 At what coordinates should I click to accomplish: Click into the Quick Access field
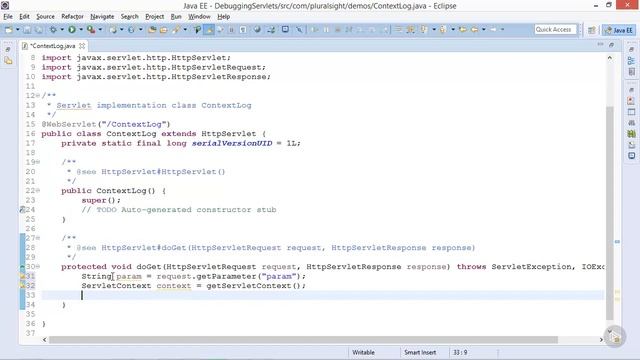point(555,30)
